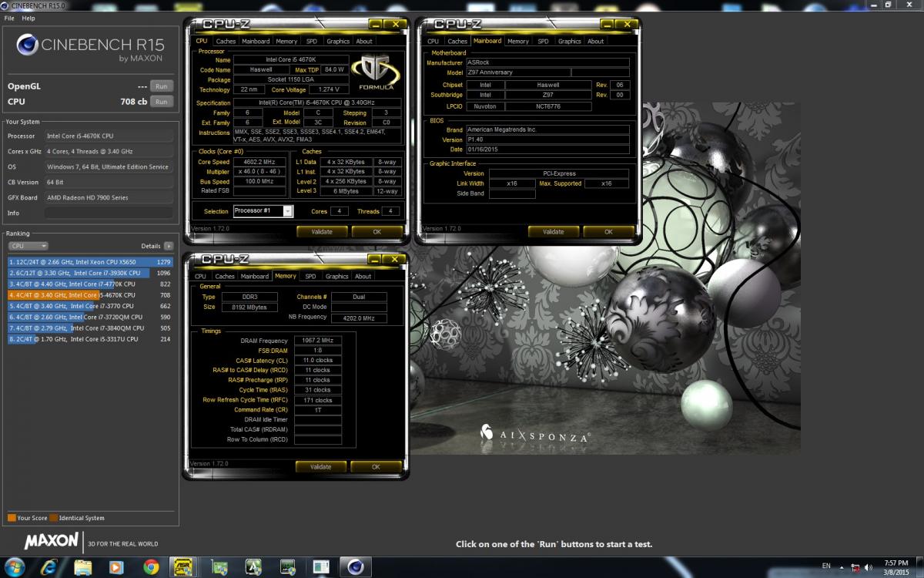Run the OpenGL benchmark

(x=161, y=86)
